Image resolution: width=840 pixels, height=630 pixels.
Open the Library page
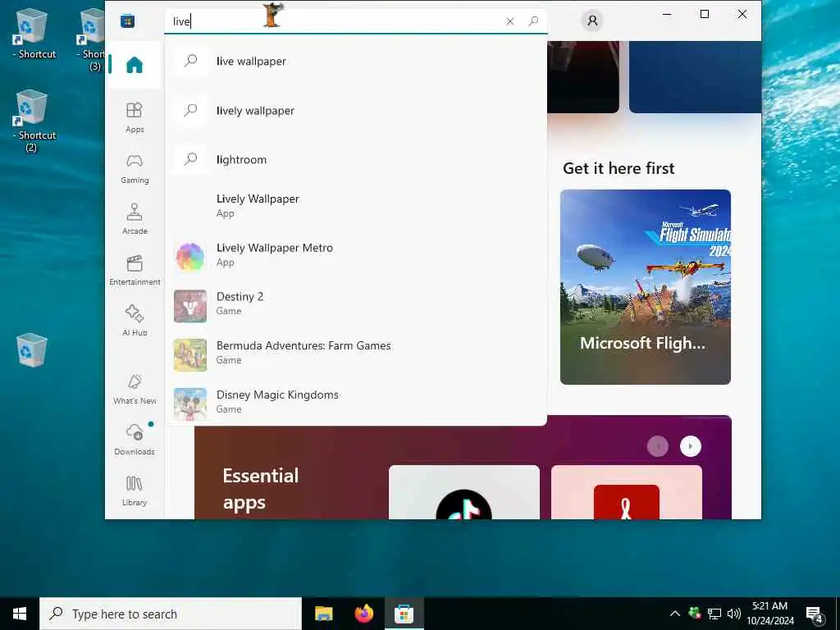(135, 491)
